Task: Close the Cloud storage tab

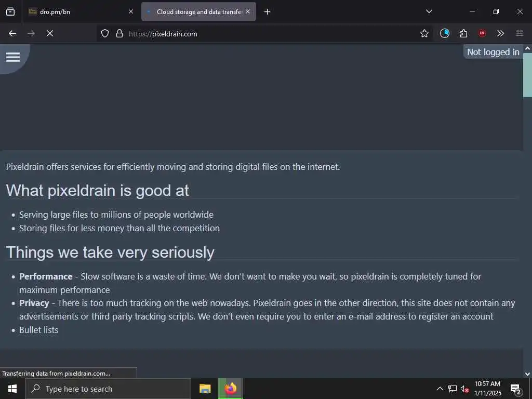Action: point(248,11)
